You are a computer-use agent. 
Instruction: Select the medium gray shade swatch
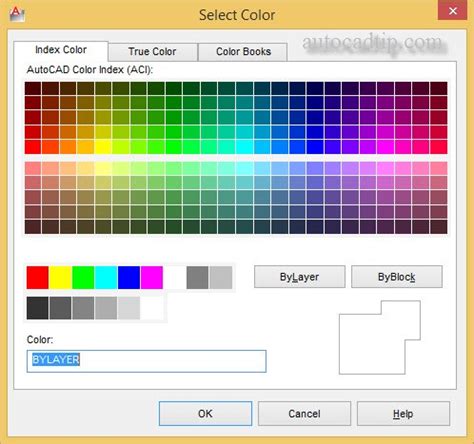tap(83, 308)
